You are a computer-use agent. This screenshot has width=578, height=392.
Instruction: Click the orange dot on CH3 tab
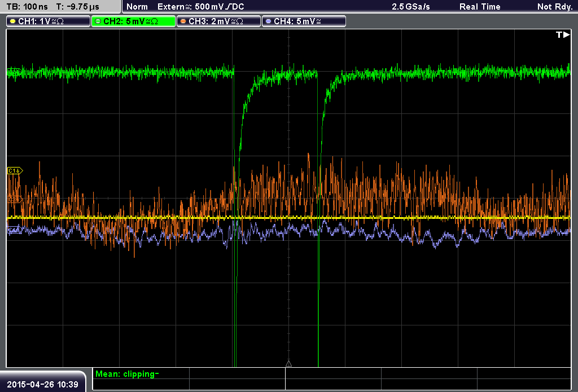click(183, 21)
